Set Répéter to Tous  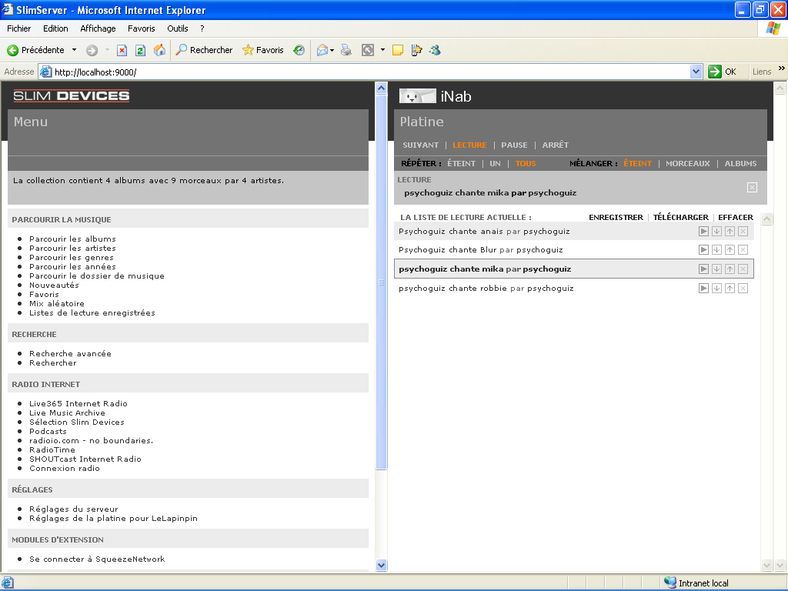point(525,163)
